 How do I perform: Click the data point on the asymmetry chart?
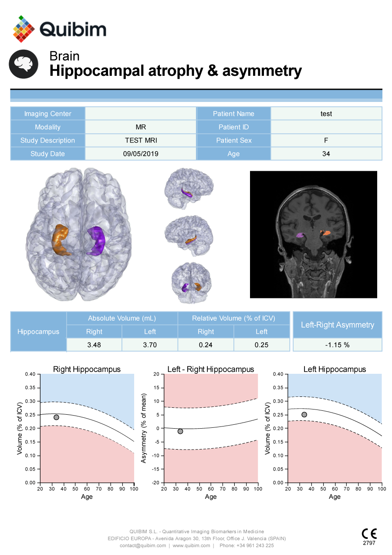pyautogui.click(x=180, y=431)
